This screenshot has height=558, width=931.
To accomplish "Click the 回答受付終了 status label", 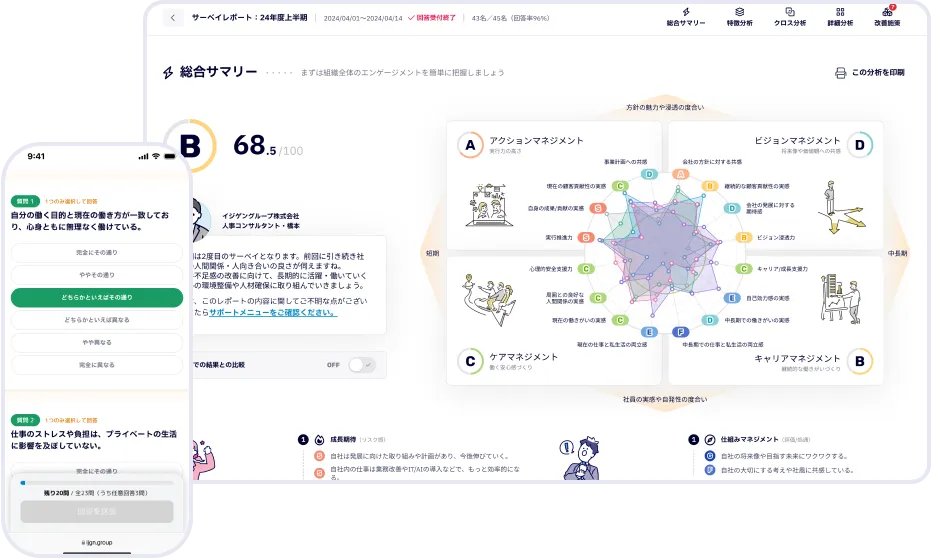I will tap(432, 18).
